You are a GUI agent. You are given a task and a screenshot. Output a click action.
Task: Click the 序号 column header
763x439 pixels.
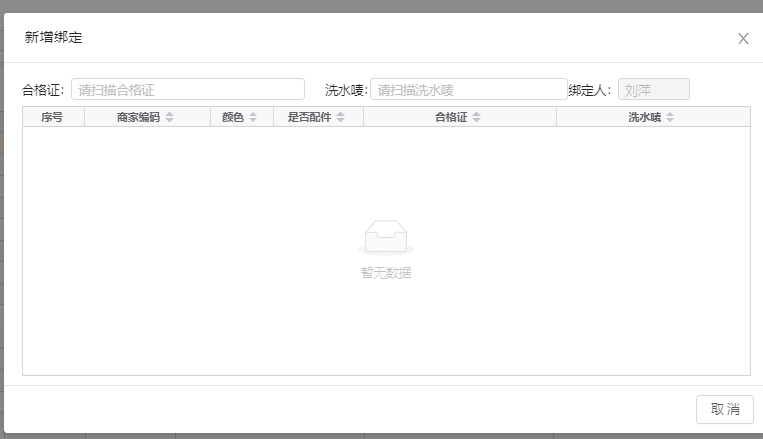52,117
